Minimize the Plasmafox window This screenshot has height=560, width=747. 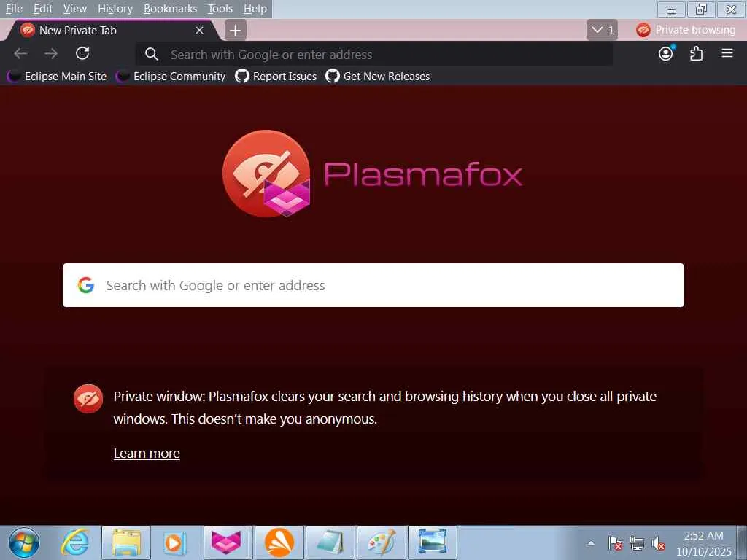[x=671, y=9]
